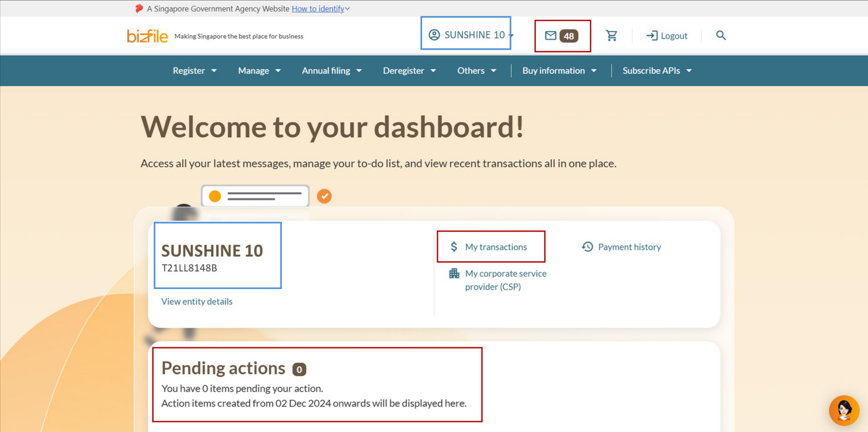Open My transactions
The width and height of the screenshot is (868, 432).
pos(496,247)
